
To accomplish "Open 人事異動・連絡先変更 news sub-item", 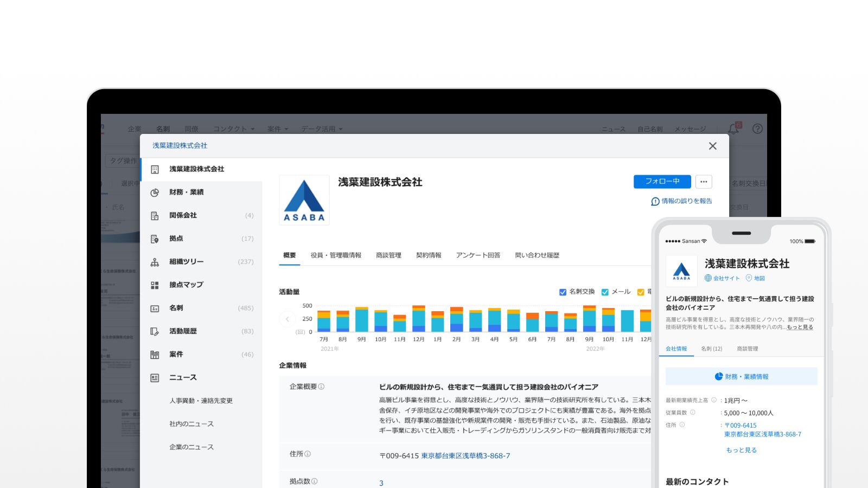I will coord(201,401).
